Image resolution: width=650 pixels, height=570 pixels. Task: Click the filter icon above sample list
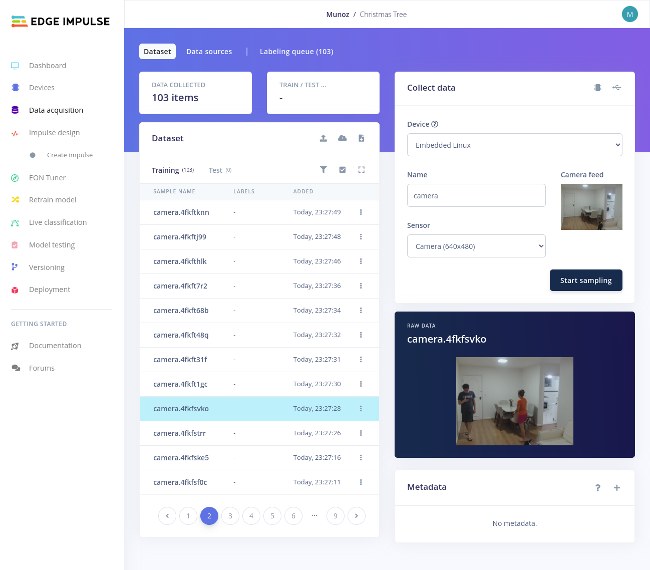[x=323, y=170]
